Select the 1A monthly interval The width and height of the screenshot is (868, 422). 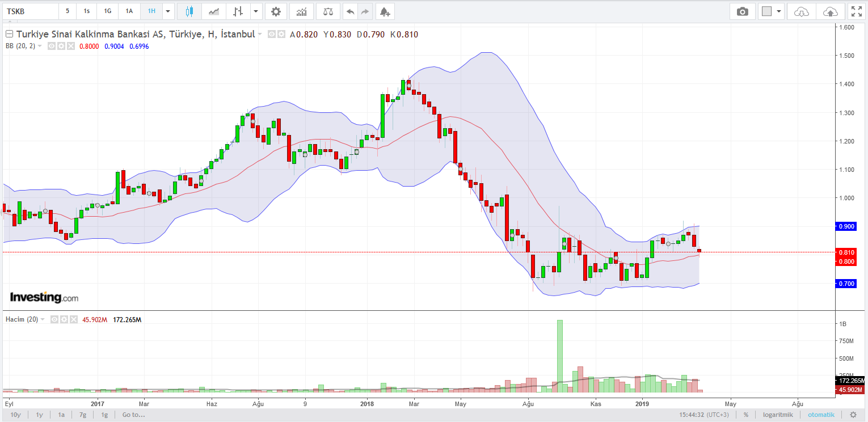[129, 11]
